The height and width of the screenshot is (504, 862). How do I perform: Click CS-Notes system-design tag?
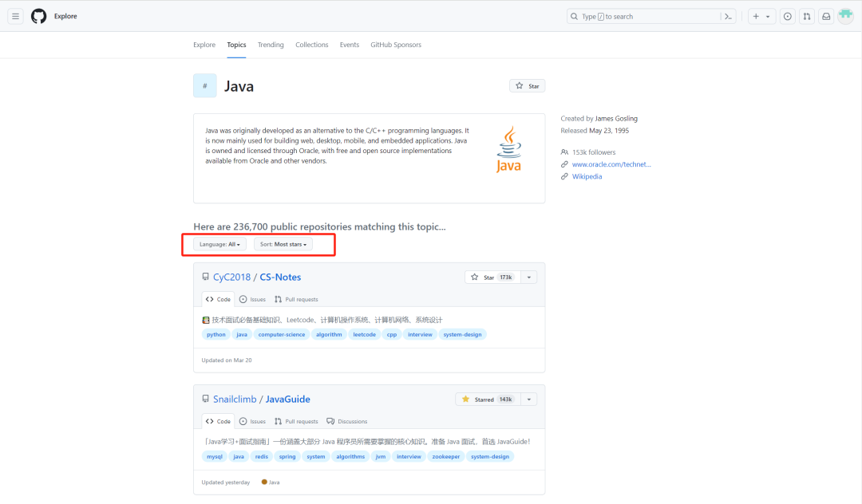pyautogui.click(x=462, y=334)
